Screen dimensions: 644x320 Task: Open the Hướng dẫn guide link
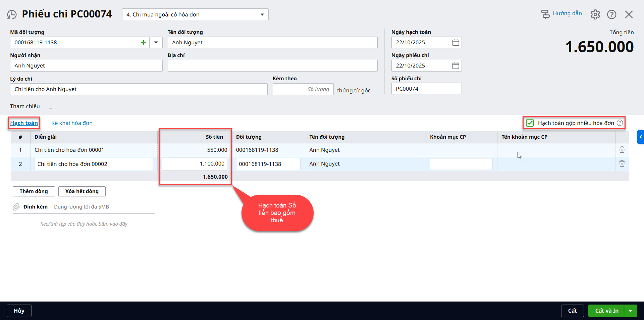pyautogui.click(x=567, y=13)
